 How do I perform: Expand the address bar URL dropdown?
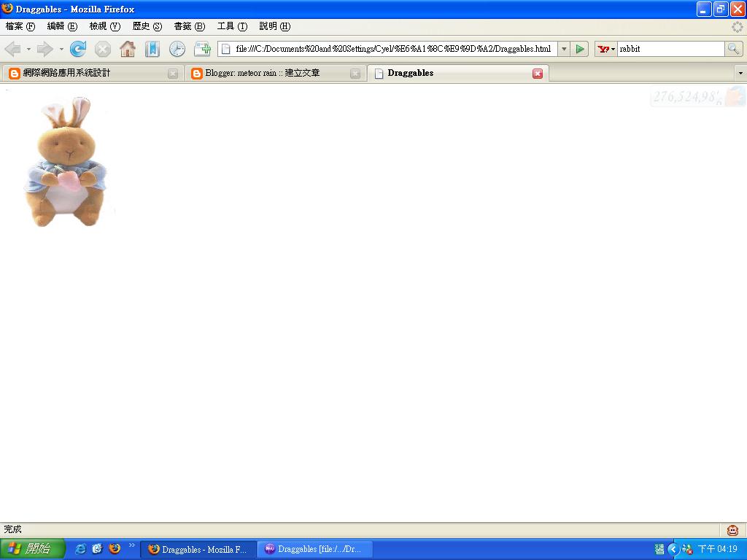click(x=564, y=49)
